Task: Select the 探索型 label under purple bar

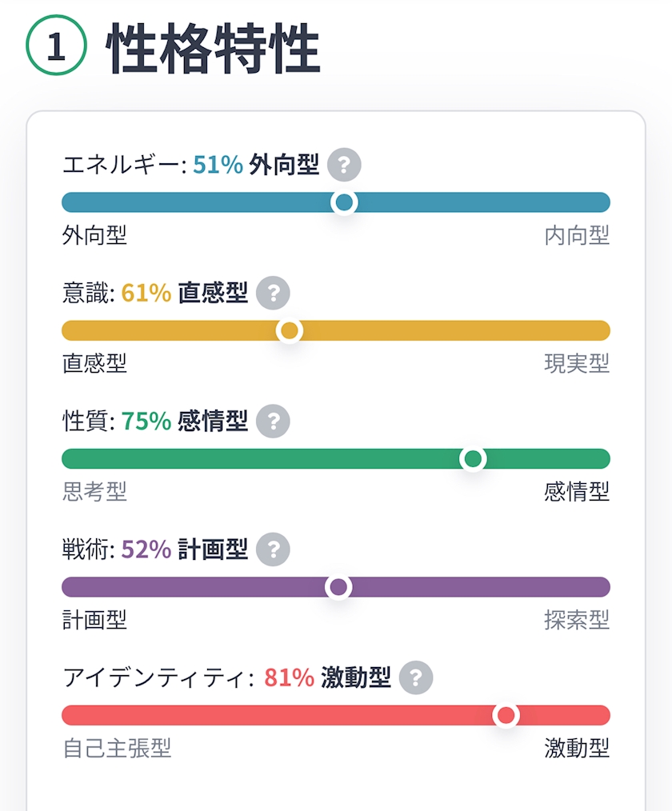Action: 577,620
